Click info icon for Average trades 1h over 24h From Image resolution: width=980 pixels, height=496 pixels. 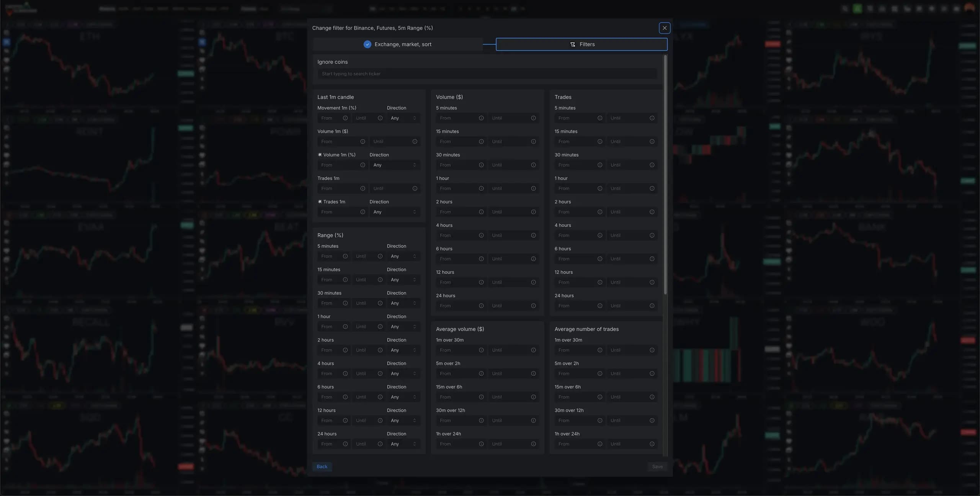point(600,444)
